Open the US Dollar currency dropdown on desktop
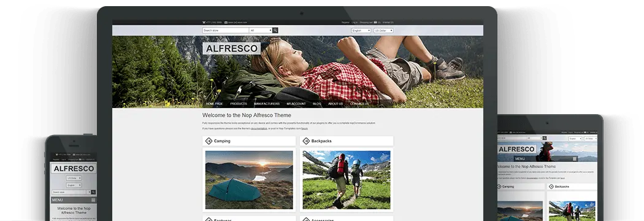This screenshot has height=221, width=644. (x=383, y=31)
